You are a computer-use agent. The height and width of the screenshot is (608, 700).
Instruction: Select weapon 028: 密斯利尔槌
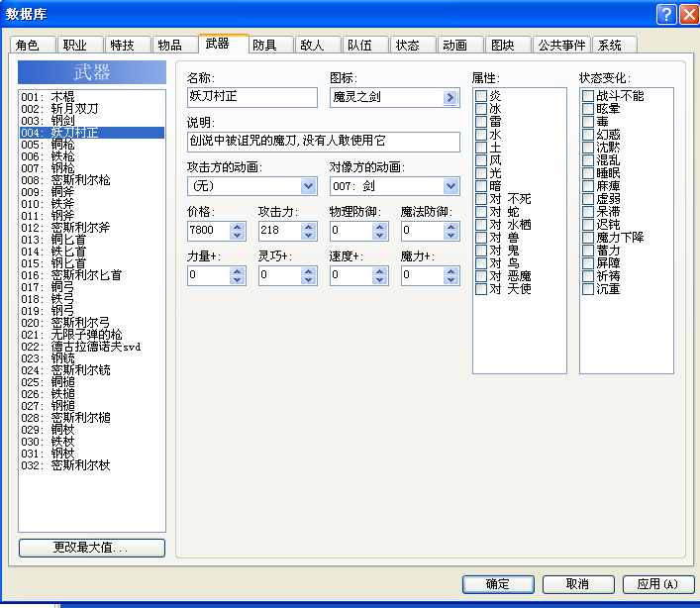coord(92,418)
